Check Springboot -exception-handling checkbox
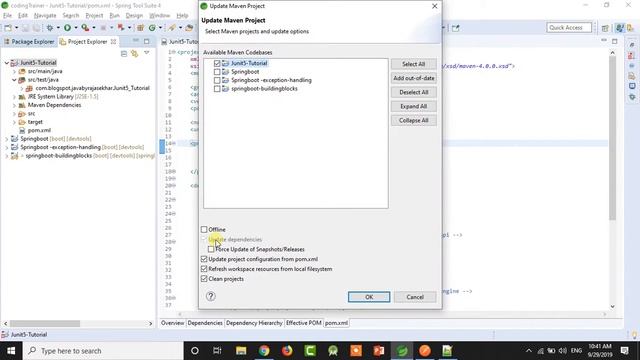Viewport: 640px width, 360px height. 217,80
